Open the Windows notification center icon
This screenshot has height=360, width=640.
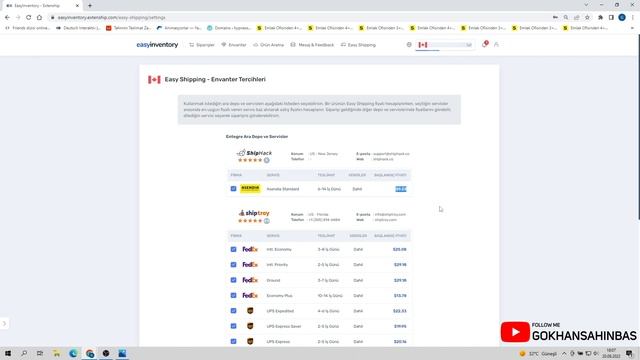click(x=629, y=353)
